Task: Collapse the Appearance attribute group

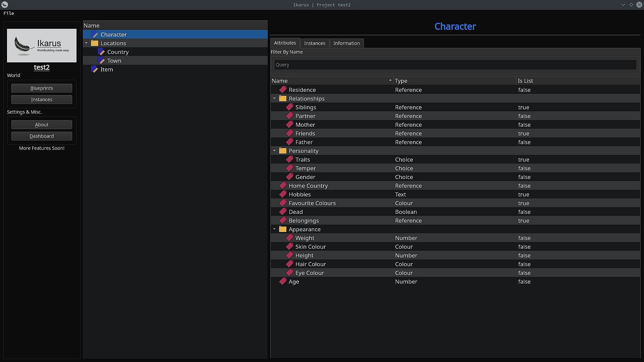Action: click(x=274, y=229)
